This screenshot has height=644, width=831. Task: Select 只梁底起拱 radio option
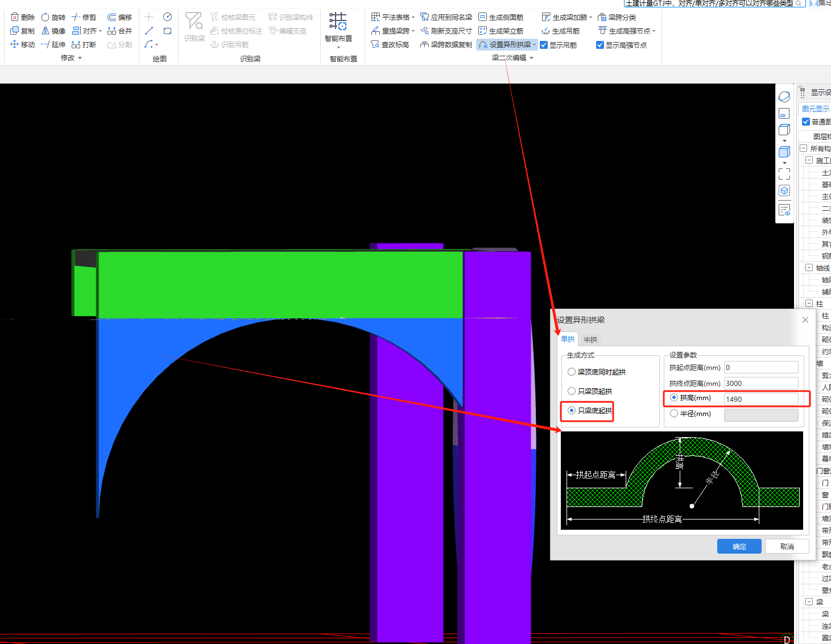coord(572,410)
